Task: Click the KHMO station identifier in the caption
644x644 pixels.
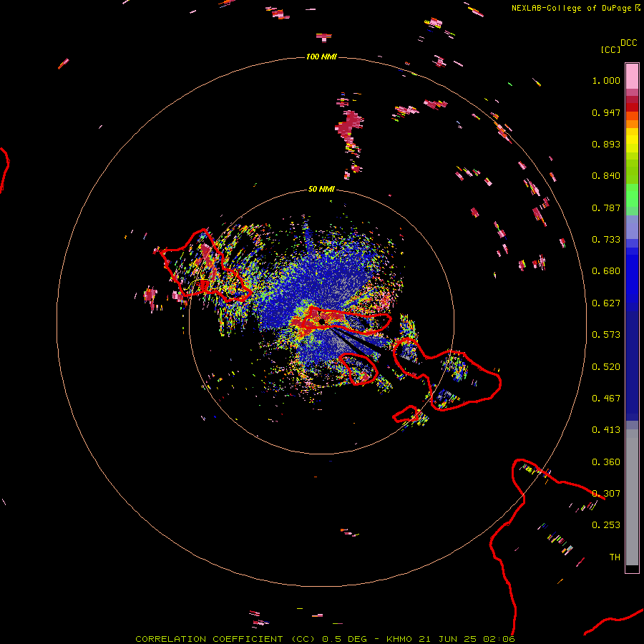Action: (x=399, y=639)
